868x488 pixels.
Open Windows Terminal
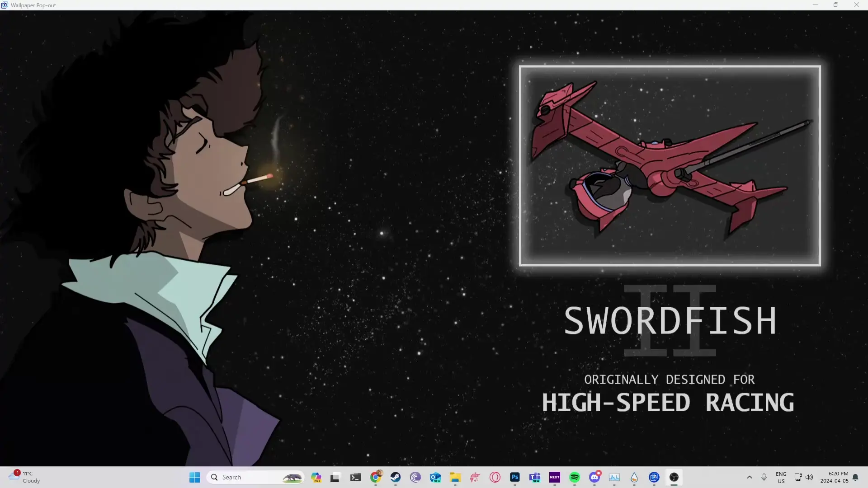(x=356, y=478)
